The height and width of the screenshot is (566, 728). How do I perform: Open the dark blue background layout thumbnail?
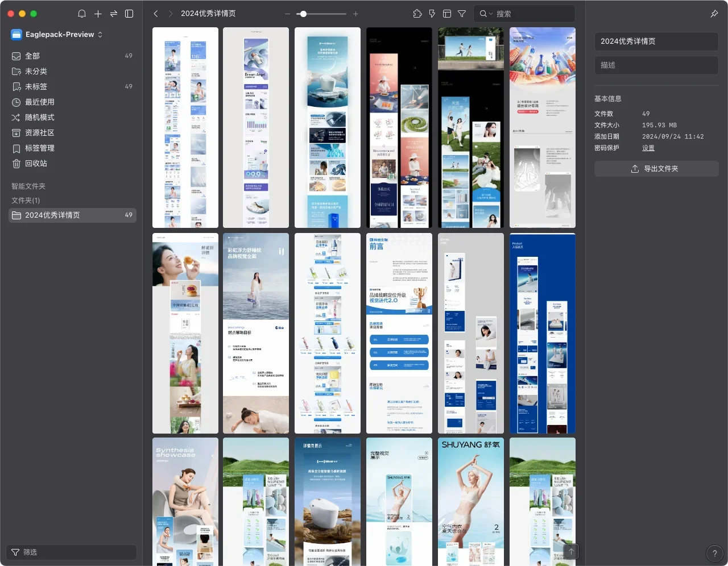543,333
